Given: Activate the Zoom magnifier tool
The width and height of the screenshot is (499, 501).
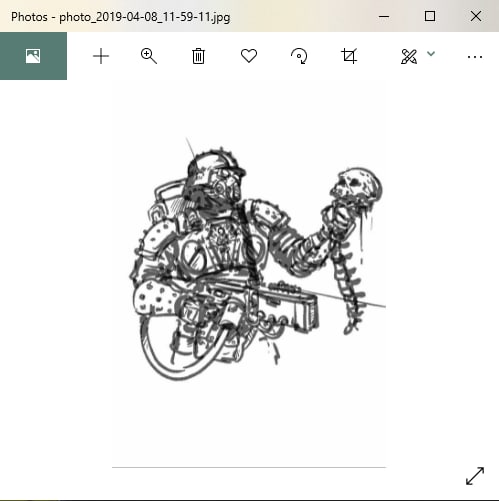Looking at the screenshot, I should tap(149, 56).
